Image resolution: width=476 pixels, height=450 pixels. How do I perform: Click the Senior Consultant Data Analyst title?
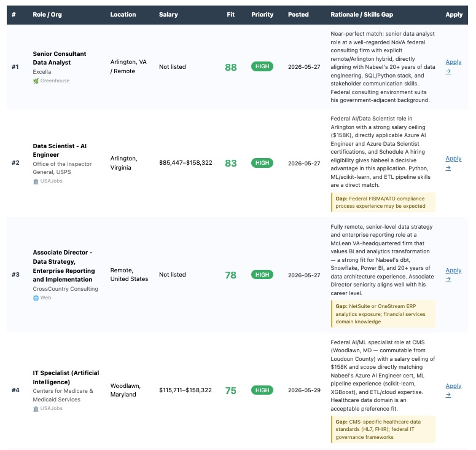pyautogui.click(x=60, y=58)
